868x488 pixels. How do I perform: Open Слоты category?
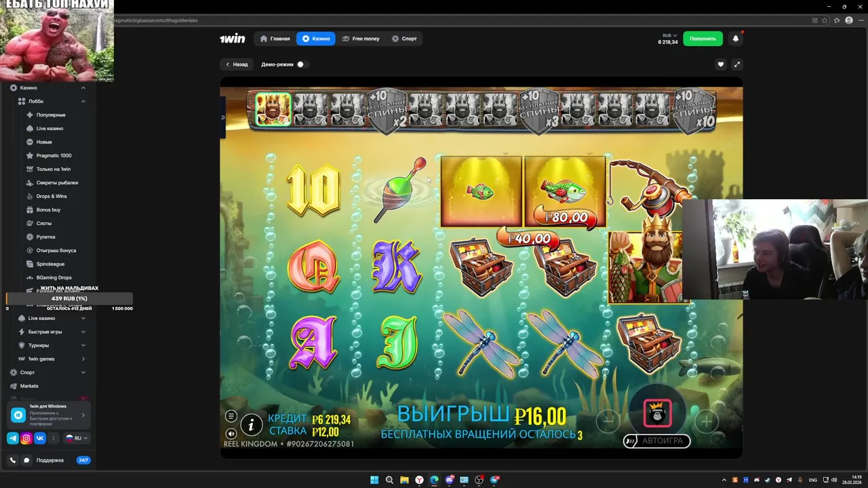click(x=43, y=223)
